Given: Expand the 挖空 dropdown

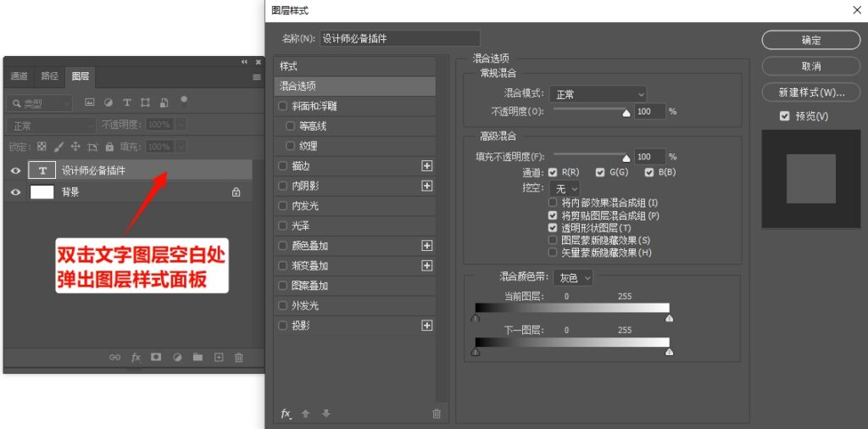Looking at the screenshot, I should point(565,188).
